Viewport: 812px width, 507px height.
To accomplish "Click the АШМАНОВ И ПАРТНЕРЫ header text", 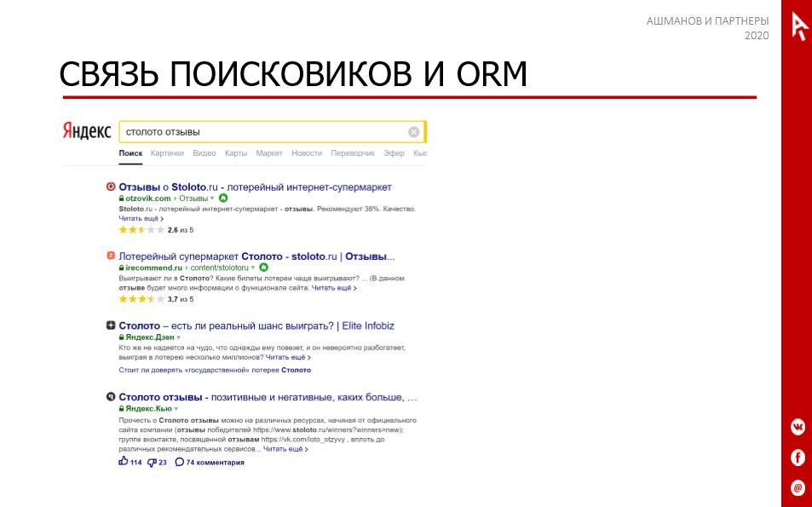I will coord(707,21).
